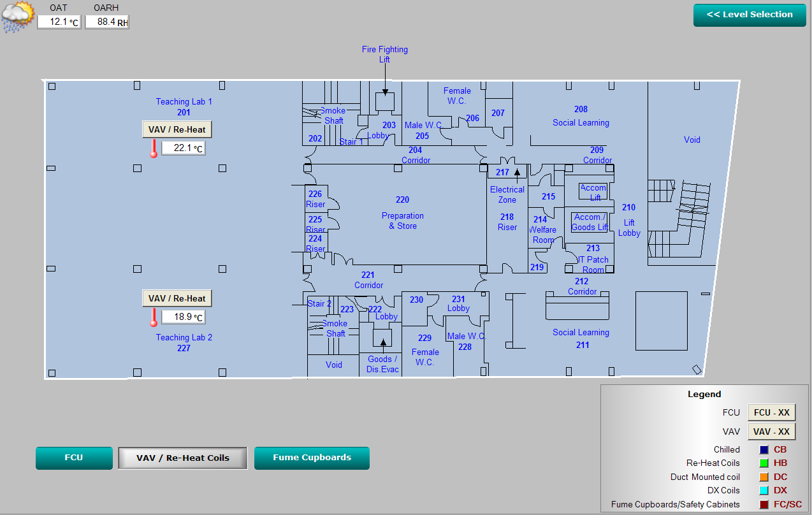
Task: Click the orange Duct Mounted coil swatch
Action: [x=764, y=477]
